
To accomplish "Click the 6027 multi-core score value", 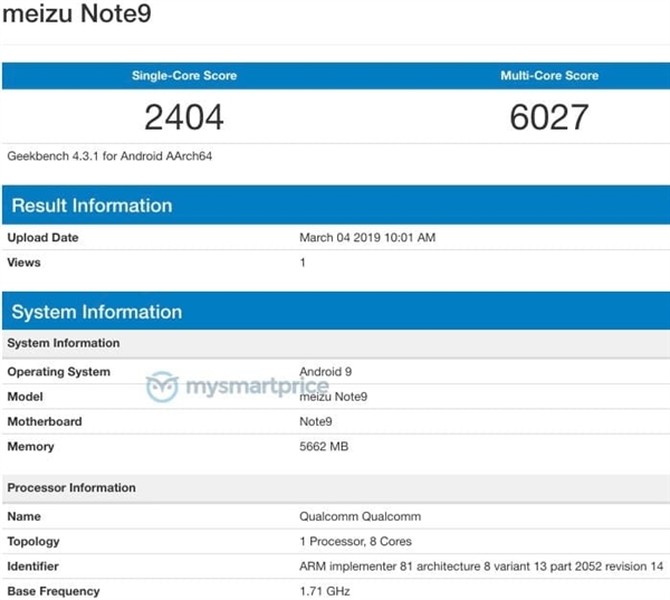I will pyautogui.click(x=548, y=118).
